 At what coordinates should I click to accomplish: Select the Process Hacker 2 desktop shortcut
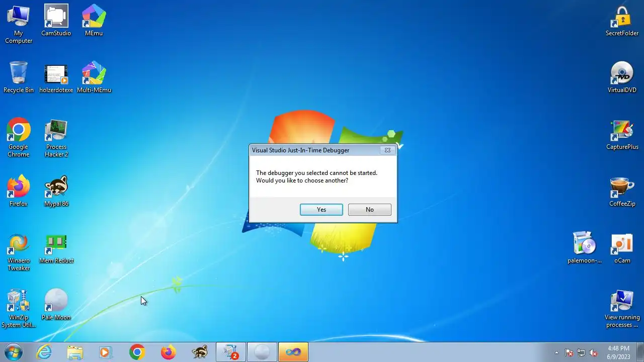(x=56, y=138)
